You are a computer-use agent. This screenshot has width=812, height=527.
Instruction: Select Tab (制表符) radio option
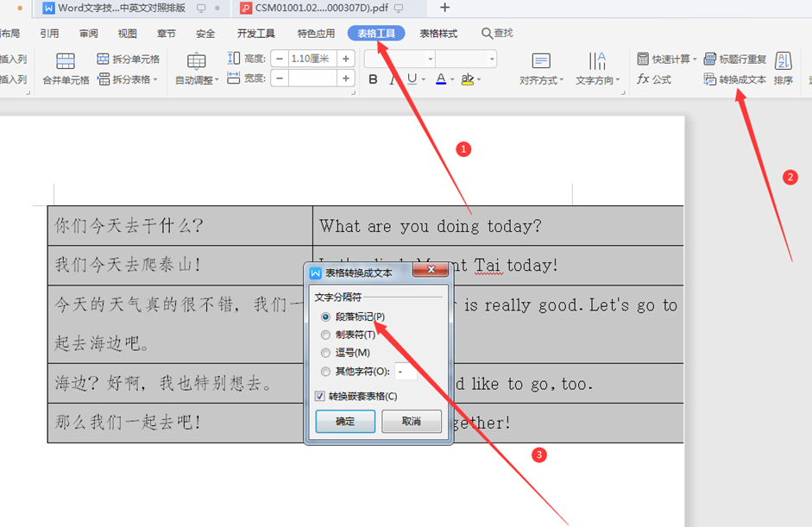tap(325, 335)
